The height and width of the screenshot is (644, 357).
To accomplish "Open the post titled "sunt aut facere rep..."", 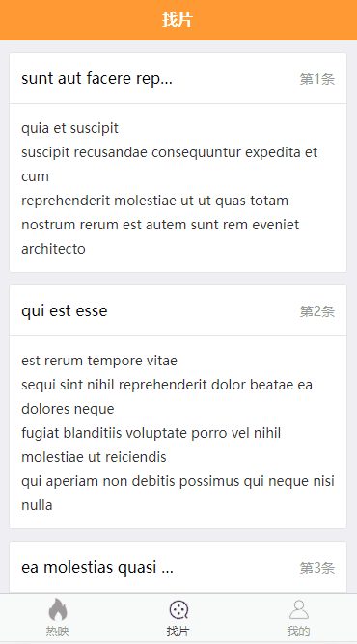I will (96, 78).
